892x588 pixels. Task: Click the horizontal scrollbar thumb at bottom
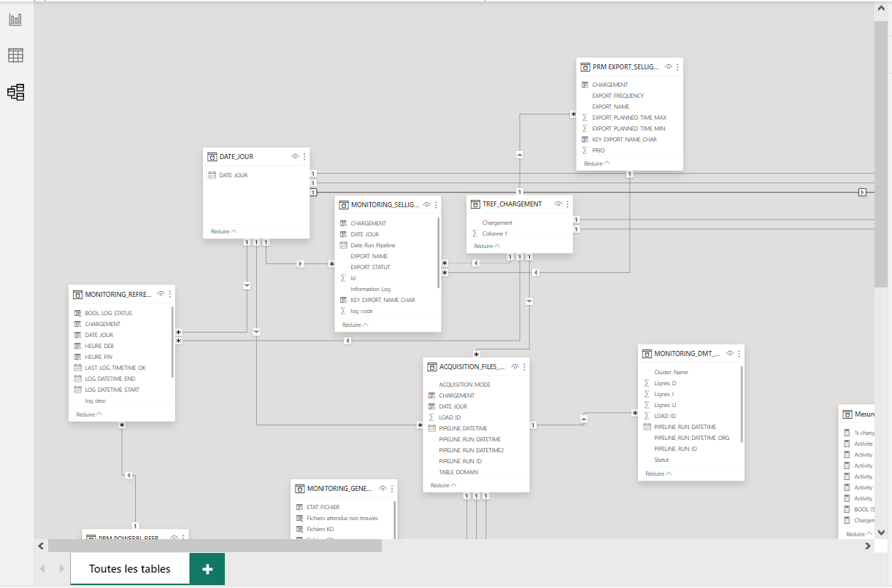click(215, 546)
